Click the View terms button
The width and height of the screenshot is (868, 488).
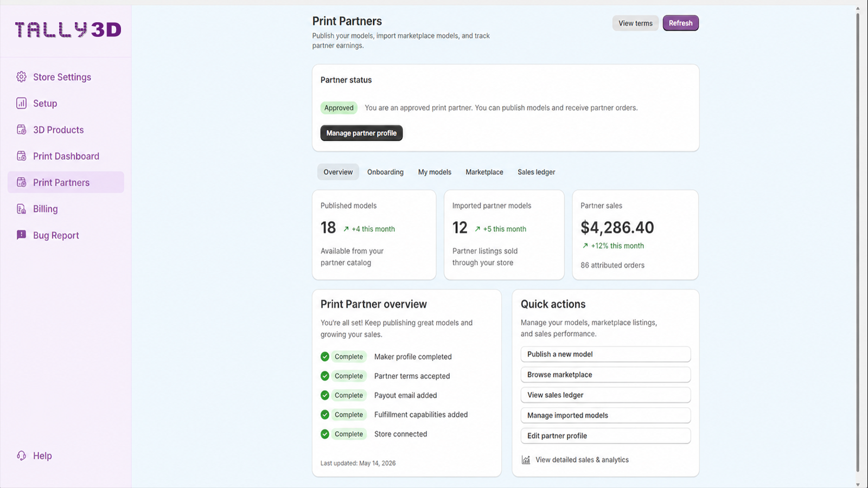click(x=635, y=23)
